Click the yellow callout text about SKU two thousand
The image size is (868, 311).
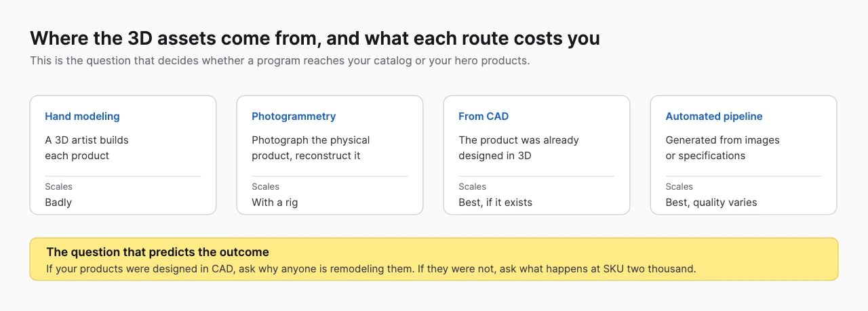click(x=371, y=268)
